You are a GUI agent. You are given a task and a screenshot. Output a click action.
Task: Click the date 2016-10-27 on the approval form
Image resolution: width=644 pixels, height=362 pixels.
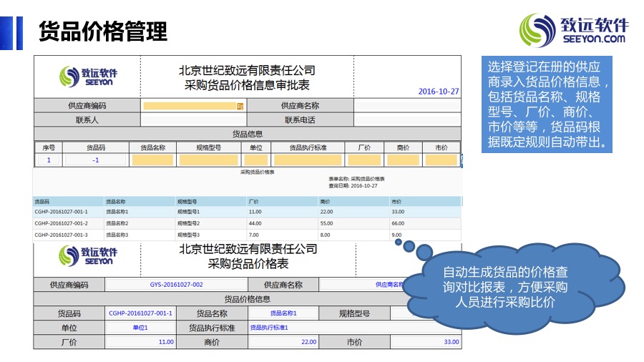439,92
